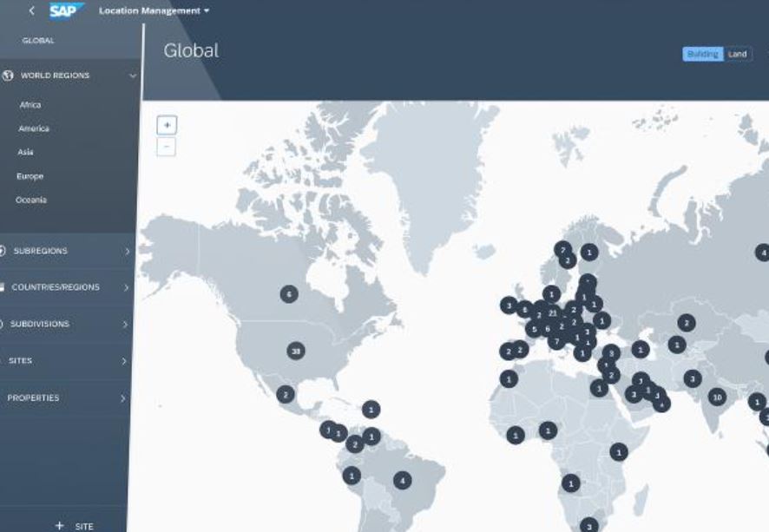Click the Pakistan cluster marker labeled 3
Image resolution: width=769 pixels, height=532 pixels.
pyautogui.click(x=693, y=378)
